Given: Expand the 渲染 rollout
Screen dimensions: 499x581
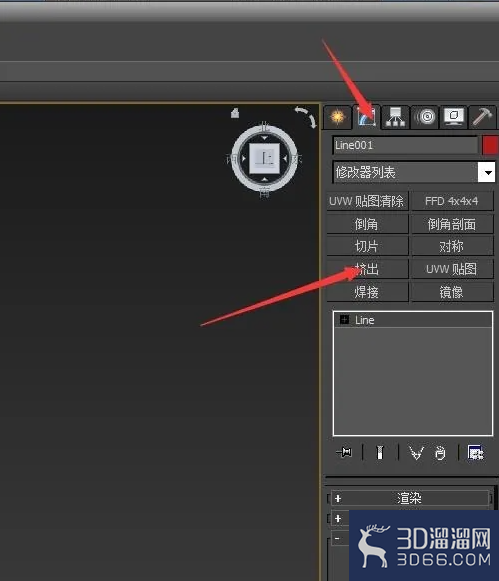Looking at the screenshot, I should 410,498.
